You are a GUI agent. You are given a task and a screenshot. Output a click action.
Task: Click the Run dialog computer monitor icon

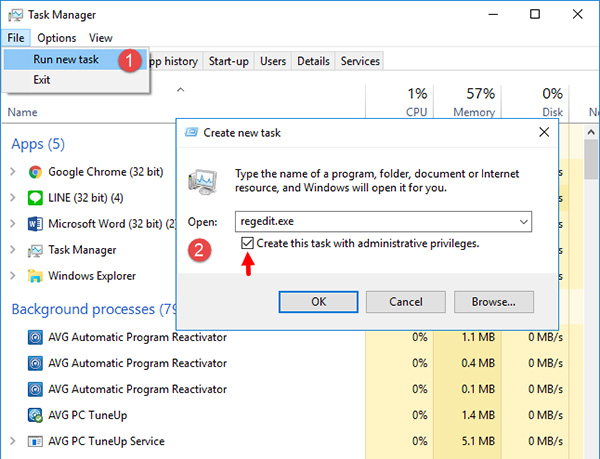pos(202,181)
